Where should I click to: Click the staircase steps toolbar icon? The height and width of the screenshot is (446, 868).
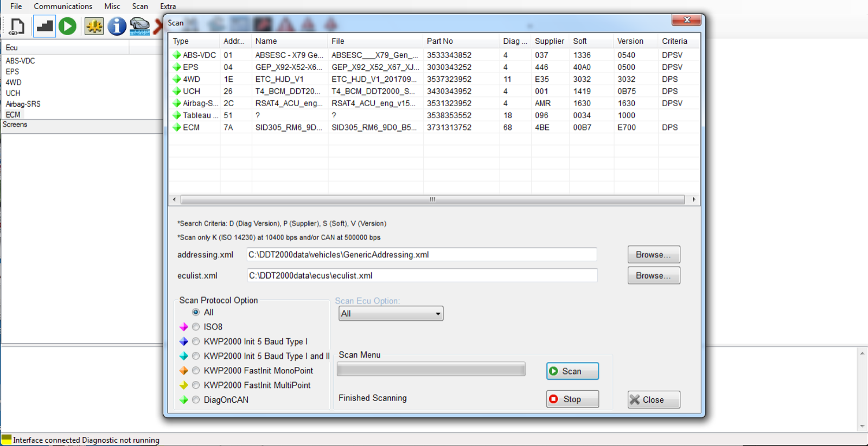[44, 26]
